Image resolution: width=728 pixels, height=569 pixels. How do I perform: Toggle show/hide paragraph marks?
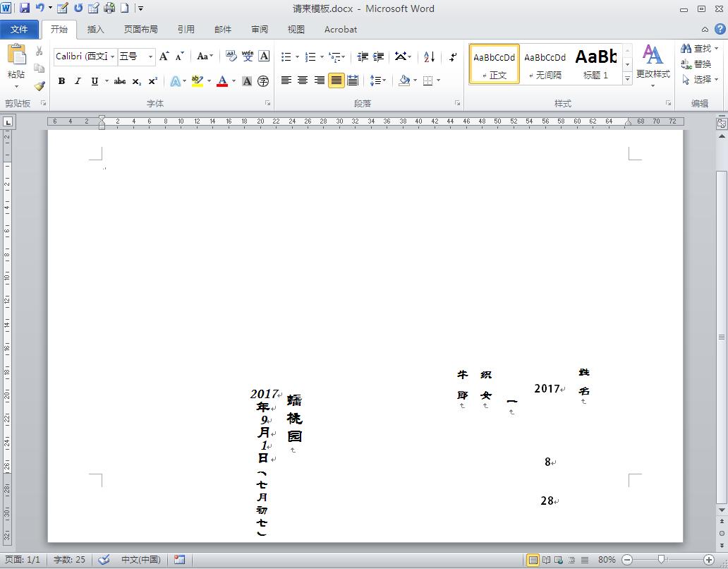tap(453, 56)
